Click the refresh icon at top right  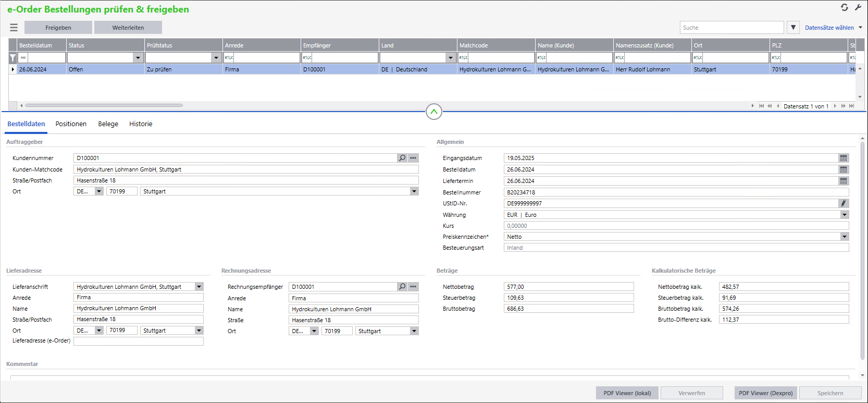click(x=844, y=7)
